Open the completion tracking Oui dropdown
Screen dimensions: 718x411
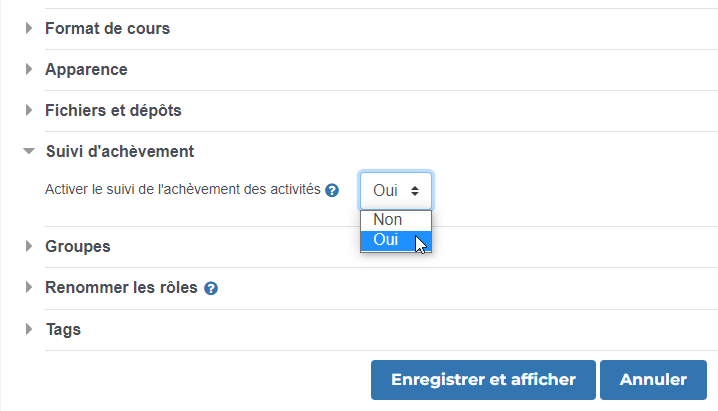[396, 190]
